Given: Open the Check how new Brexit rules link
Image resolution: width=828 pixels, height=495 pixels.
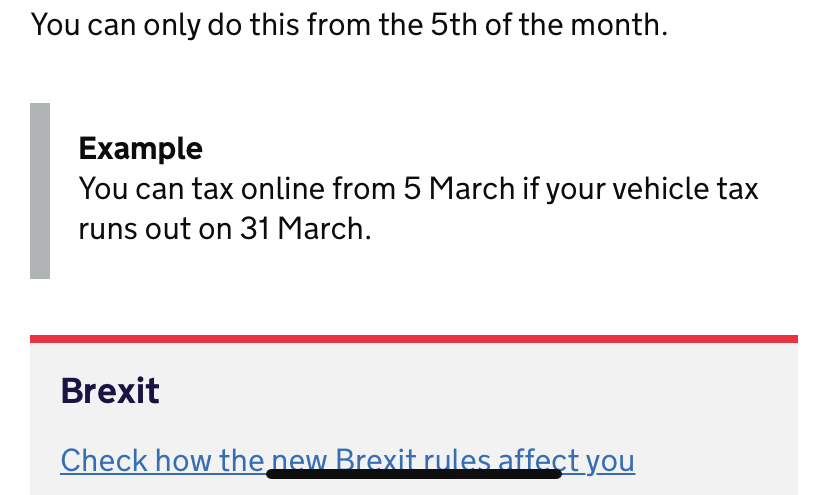Looking at the screenshot, I should click(x=347, y=460).
